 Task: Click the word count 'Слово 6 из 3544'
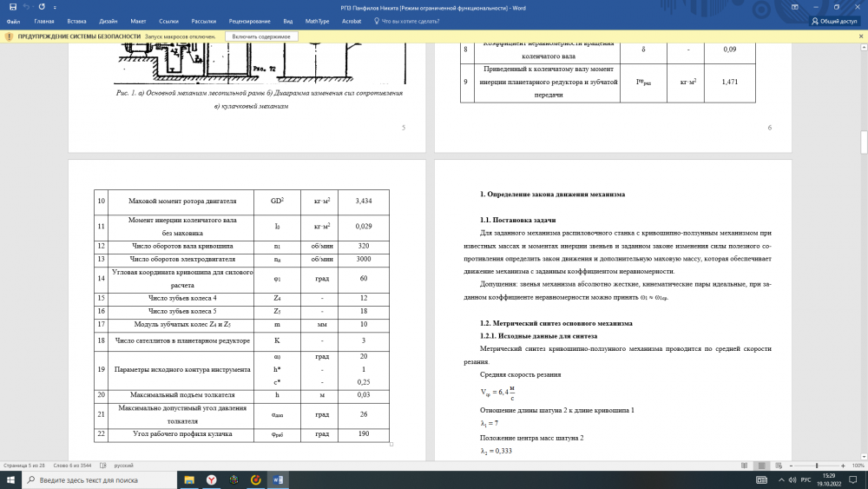tap(72, 466)
